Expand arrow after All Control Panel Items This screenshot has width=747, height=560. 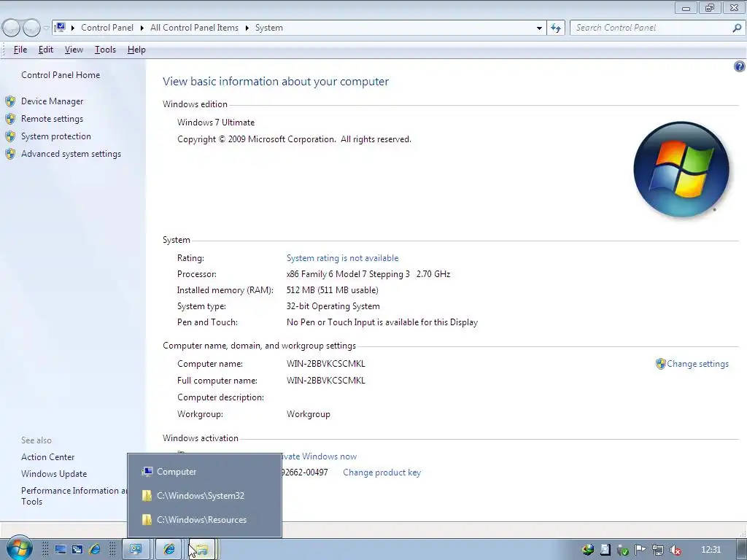tap(247, 28)
